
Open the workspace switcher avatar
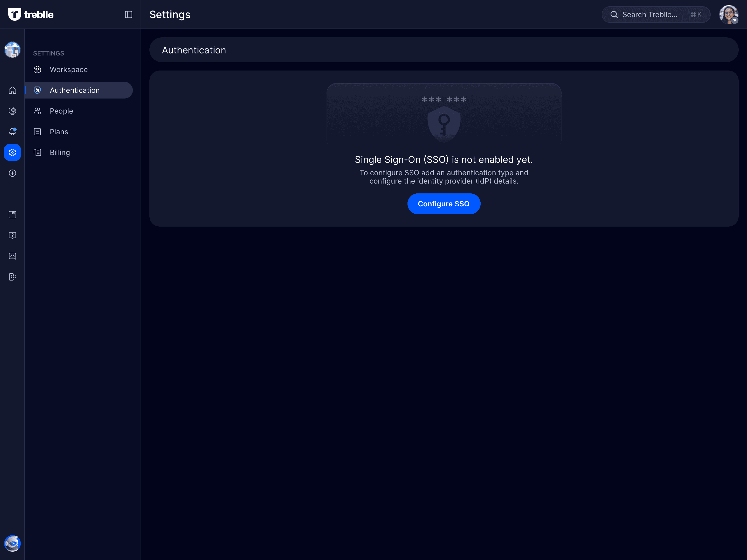[12, 50]
